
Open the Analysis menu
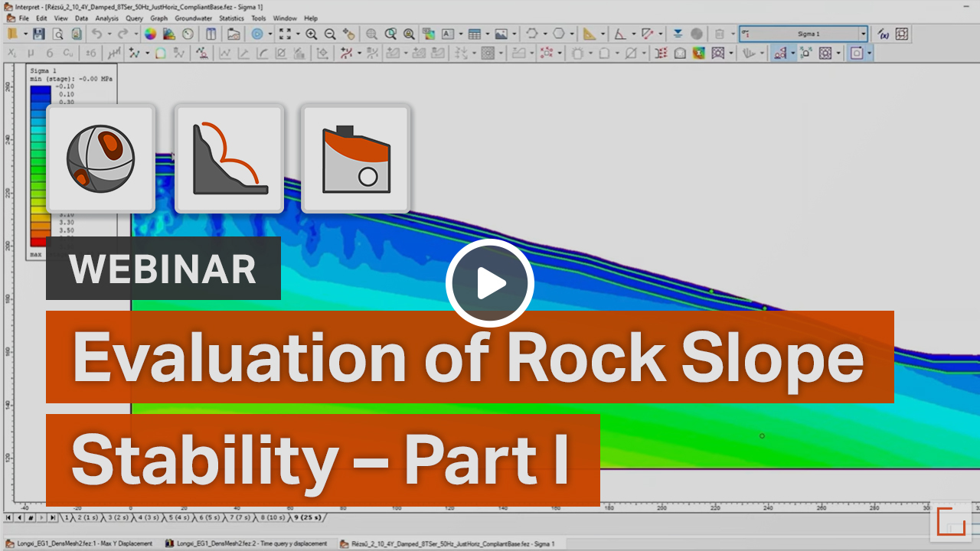(x=107, y=18)
